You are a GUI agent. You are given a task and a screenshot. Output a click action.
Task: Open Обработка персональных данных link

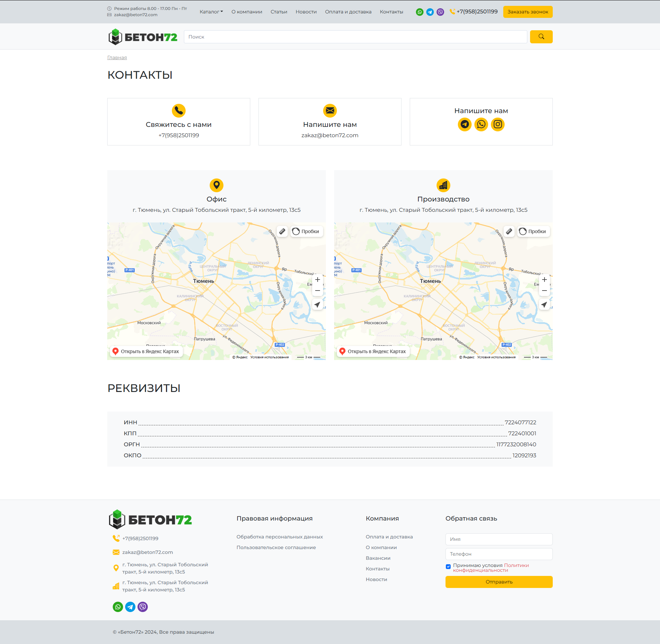[x=279, y=537]
